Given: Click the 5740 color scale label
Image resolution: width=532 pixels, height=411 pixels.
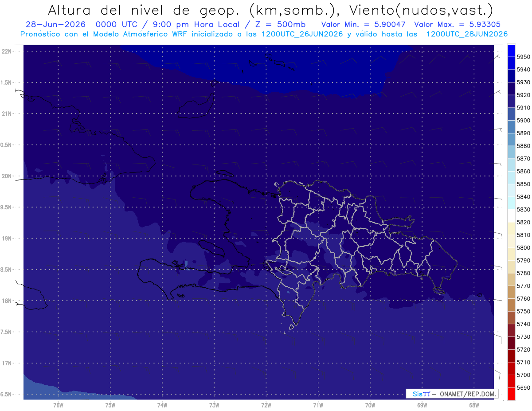Looking at the screenshot, I should (x=524, y=324).
